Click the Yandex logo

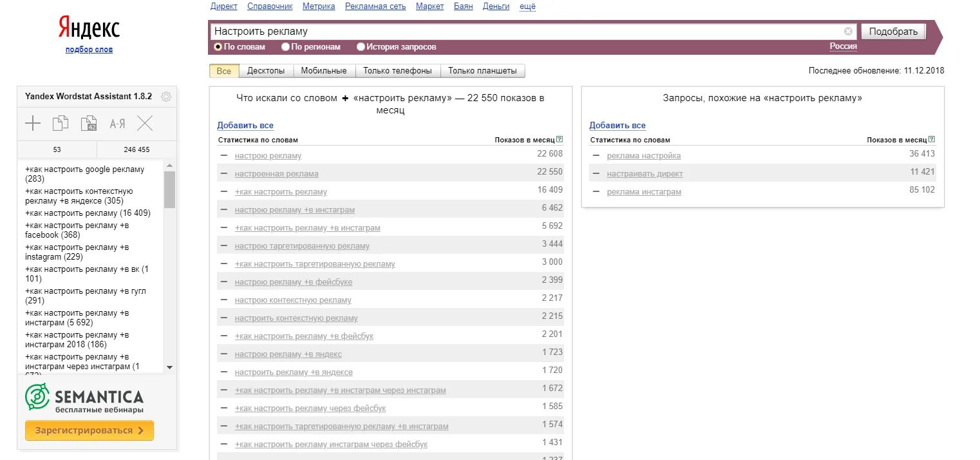click(89, 28)
